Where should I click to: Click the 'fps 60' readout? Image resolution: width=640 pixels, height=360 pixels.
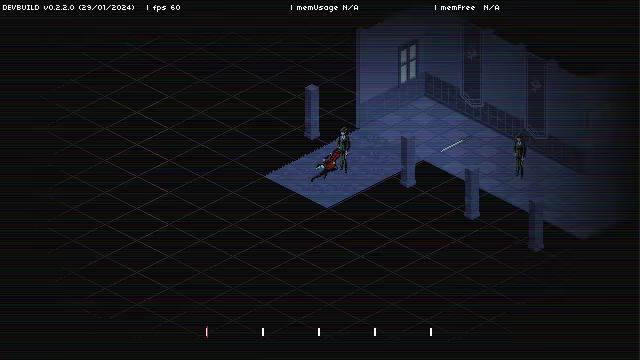[167, 7]
